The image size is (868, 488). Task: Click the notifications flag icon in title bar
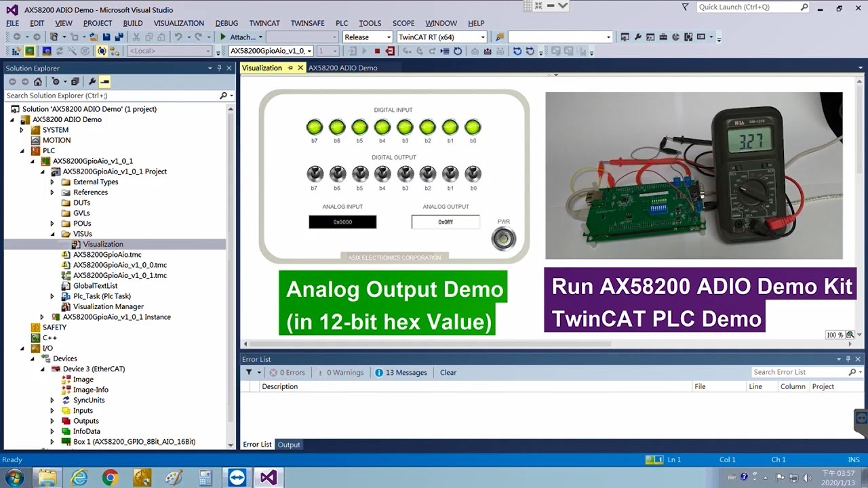click(685, 7)
